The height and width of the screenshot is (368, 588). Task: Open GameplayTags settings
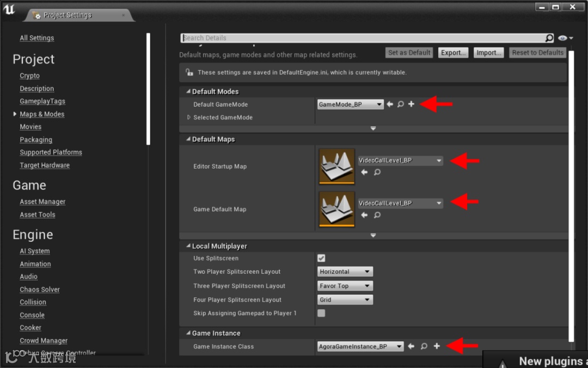(x=42, y=101)
